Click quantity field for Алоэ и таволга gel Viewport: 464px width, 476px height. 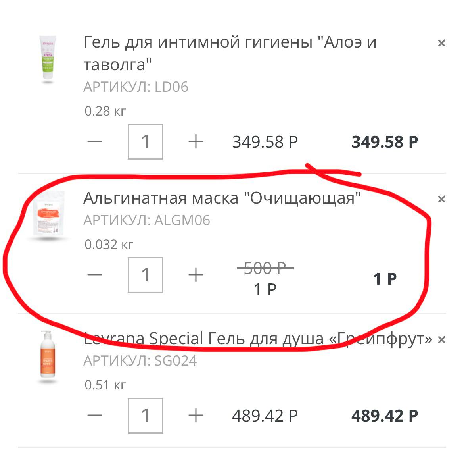coord(146,141)
